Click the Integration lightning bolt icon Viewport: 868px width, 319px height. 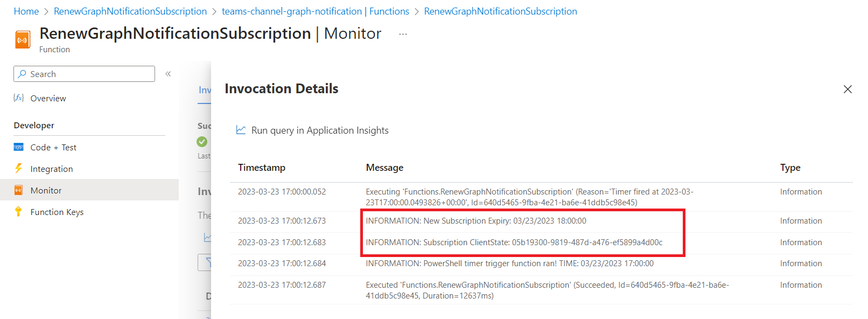pos(19,169)
